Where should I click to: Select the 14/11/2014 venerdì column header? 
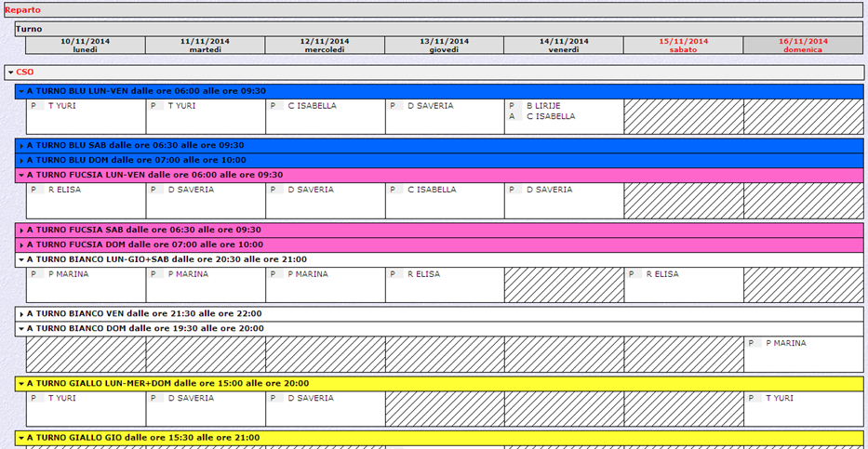click(x=564, y=46)
